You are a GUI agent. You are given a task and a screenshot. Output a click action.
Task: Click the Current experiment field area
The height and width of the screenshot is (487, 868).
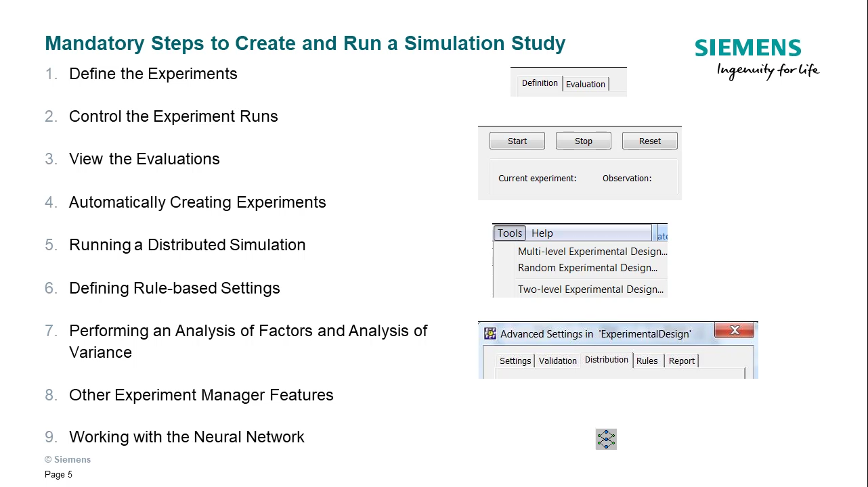click(x=537, y=178)
